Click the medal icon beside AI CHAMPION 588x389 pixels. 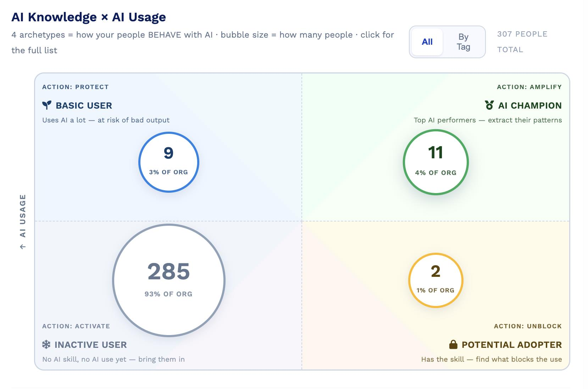click(489, 105)
